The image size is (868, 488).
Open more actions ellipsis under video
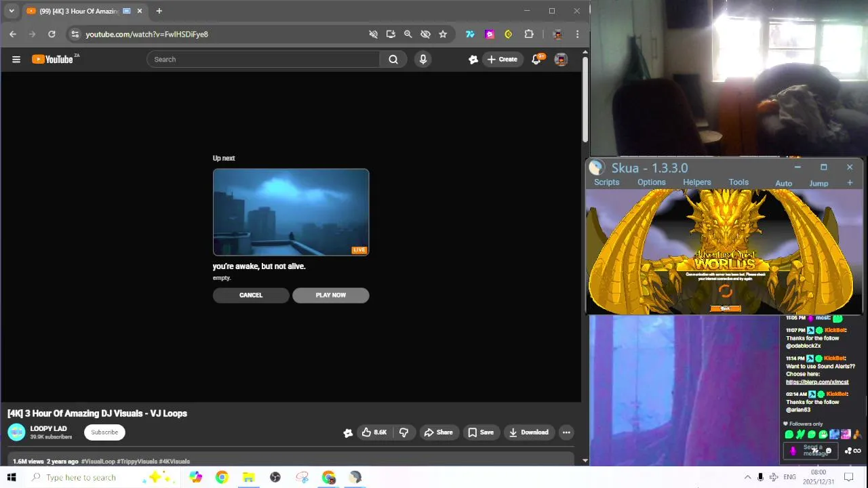(x=566, y=432)
